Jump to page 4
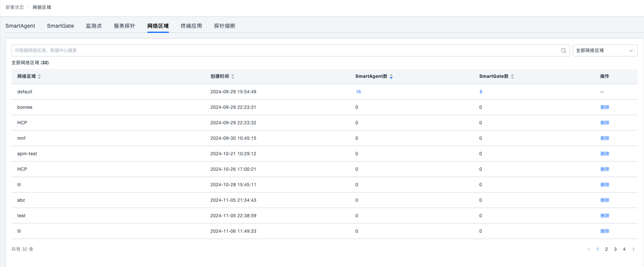This screenshot has width=644, height=267. pyautogui.click(x=624, y=249)
